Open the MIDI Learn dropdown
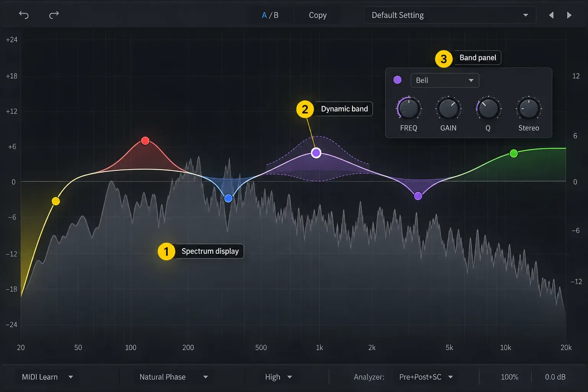Viewport: 588px width, 392px height. 47,377
